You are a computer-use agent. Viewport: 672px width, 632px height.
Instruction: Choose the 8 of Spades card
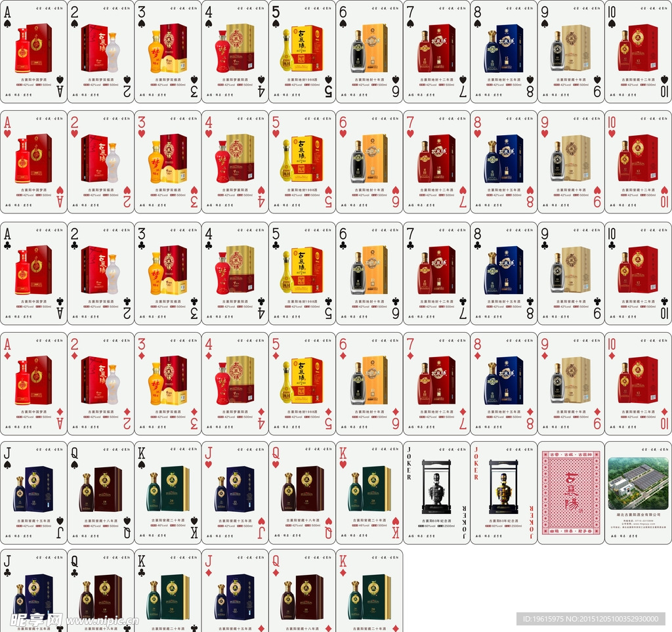tap(504, 52)
